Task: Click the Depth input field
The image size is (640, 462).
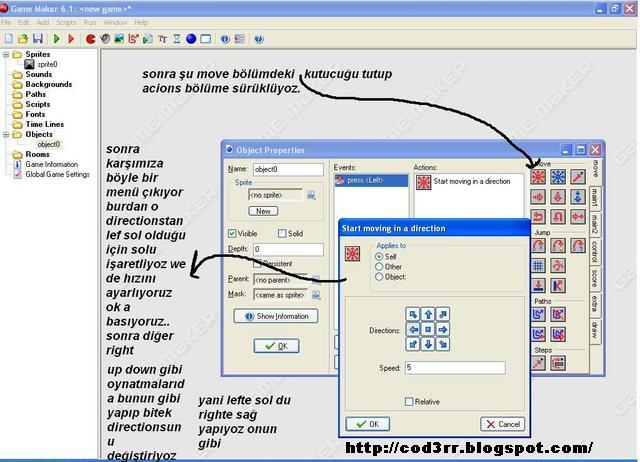Action: pos(288,249)
